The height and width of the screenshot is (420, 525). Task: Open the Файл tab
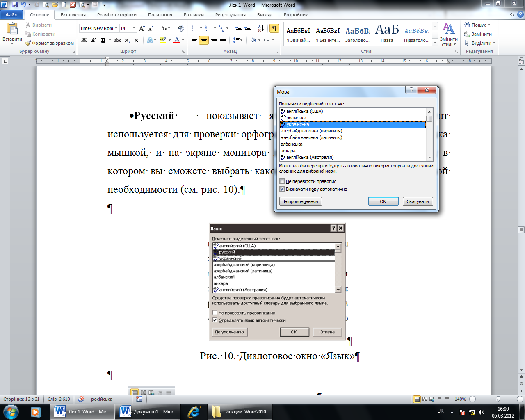coord(11,15)
